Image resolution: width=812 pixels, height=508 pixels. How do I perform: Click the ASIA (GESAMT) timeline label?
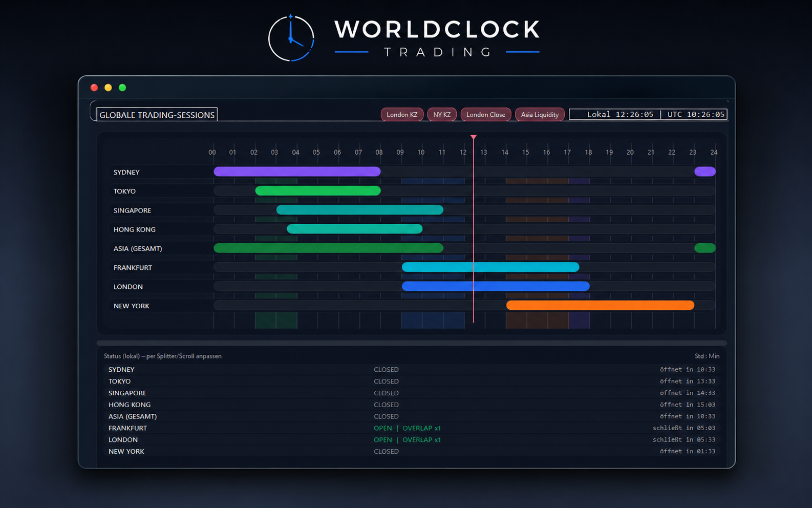click(138, 248)
